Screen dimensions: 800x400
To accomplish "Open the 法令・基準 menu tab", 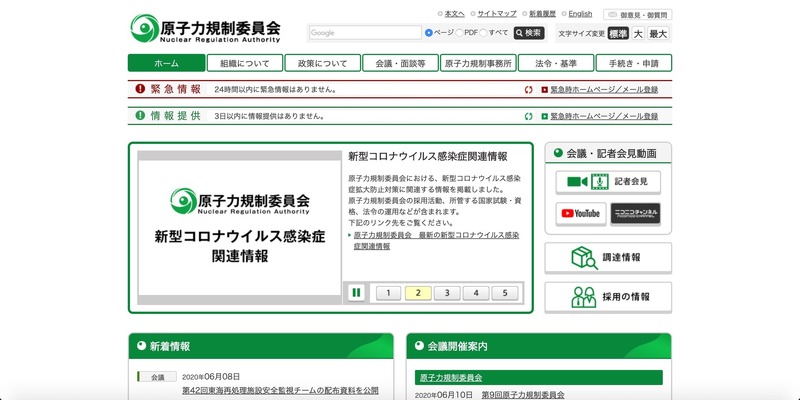I will click(555, 63).
